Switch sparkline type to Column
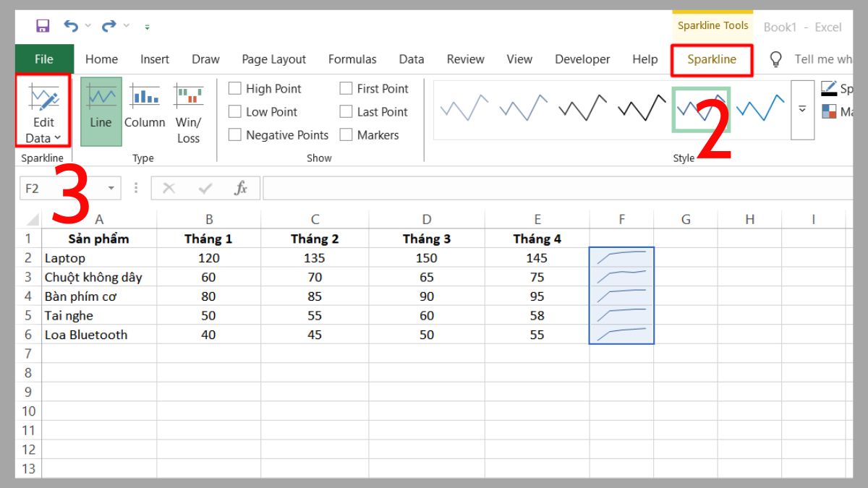The height and width of the screenshot is (488, 868). (144, 108)
